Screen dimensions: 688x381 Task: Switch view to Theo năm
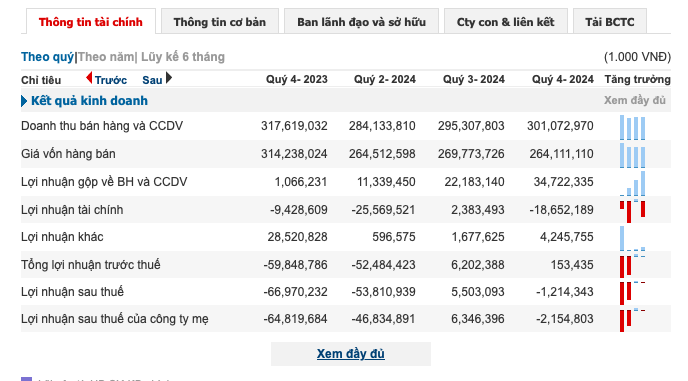106,57
